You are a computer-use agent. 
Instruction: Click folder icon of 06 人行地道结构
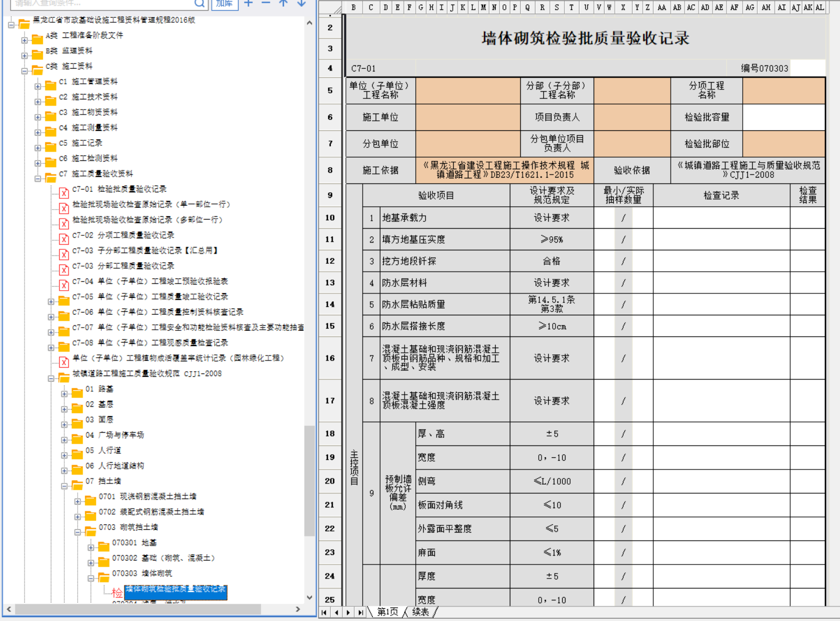(77, 470)
